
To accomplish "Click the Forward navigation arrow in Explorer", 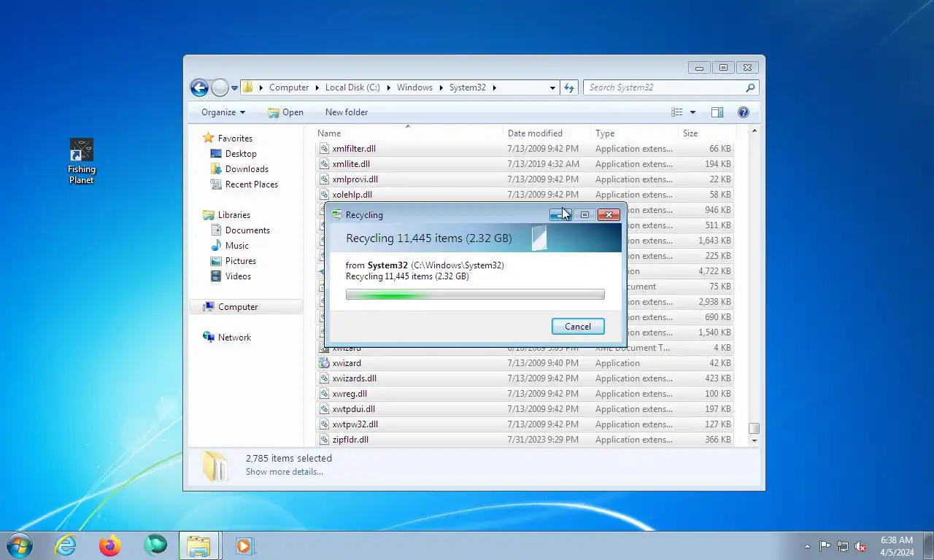I will tap(220, 87).
